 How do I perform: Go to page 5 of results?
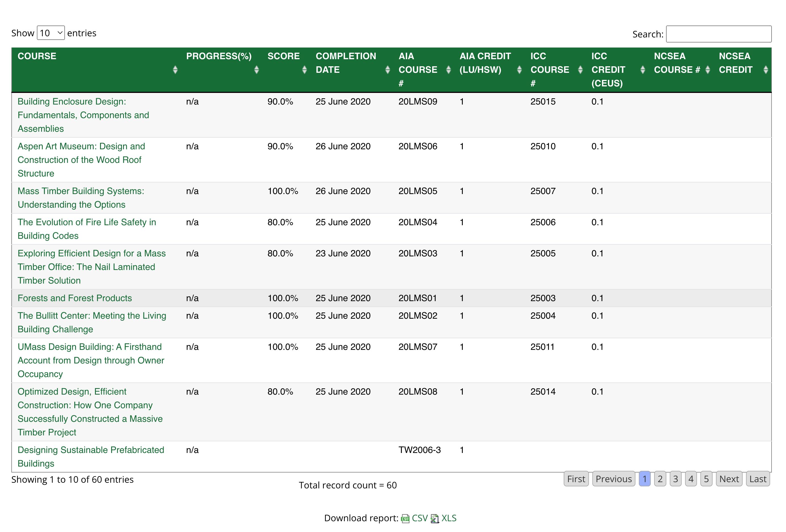point(706,479)
